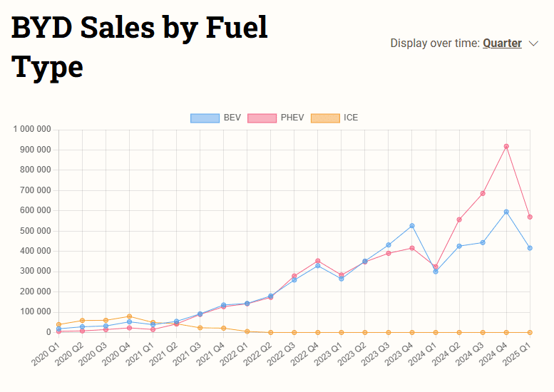
Task: Open the Quarter time period dropdown
Action: [502, 43]
